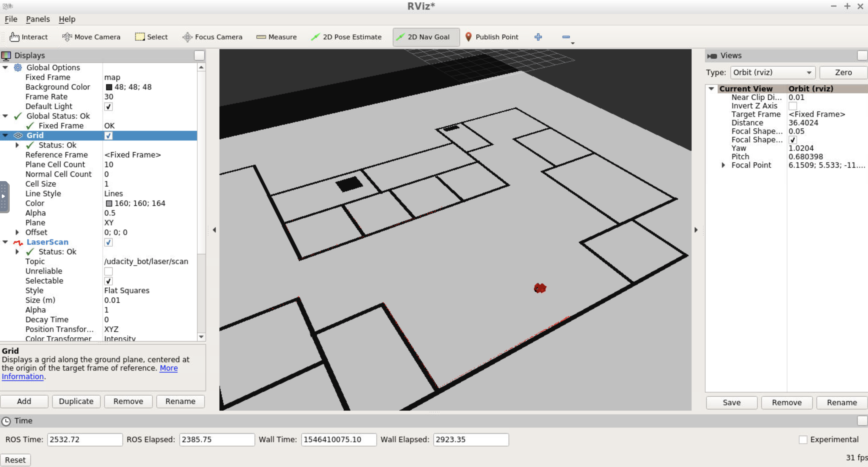Click the blue minus remove-tool icon

(x=566, y=37)
